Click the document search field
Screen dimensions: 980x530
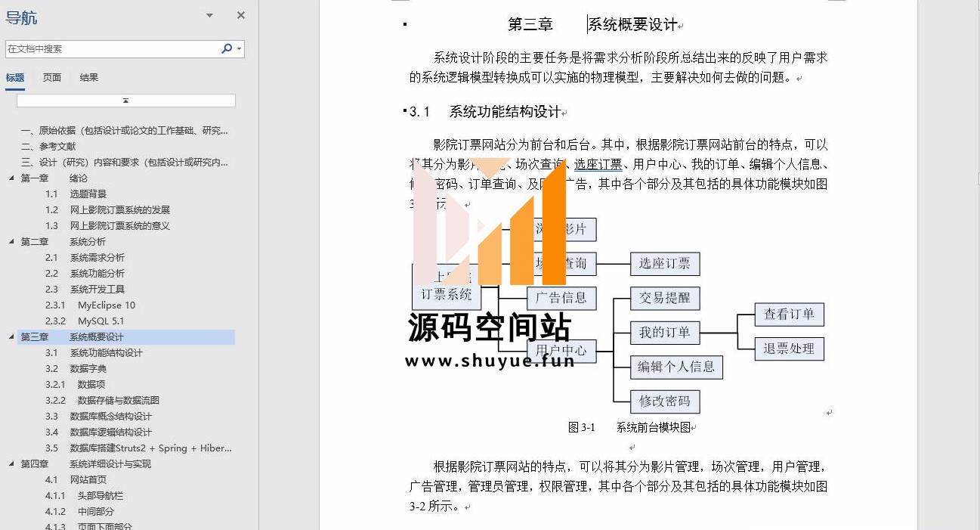[x=113, y=48]
